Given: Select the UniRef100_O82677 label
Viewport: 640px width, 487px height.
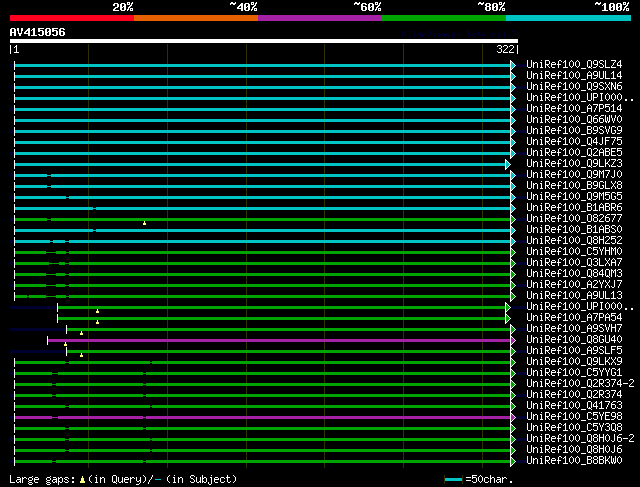Looking at the screenshot, I should point(574,219).
